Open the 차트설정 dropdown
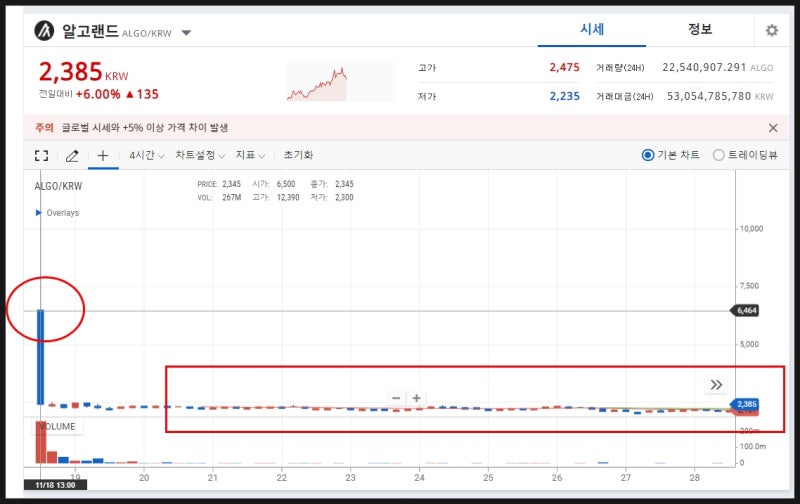Image resolution: width=800 pixels, height=504 pixels. pyautogui.click(x=200, y=155)
